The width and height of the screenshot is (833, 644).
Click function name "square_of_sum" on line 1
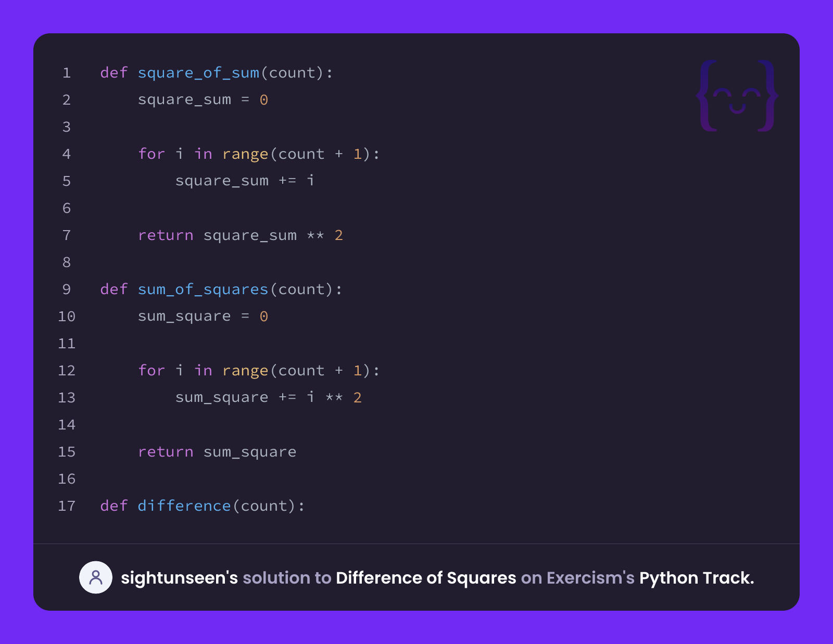198,73
